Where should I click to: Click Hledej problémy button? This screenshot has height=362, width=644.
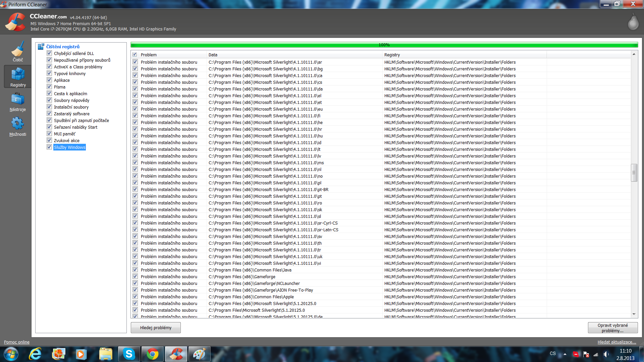(x=156, y=327)
